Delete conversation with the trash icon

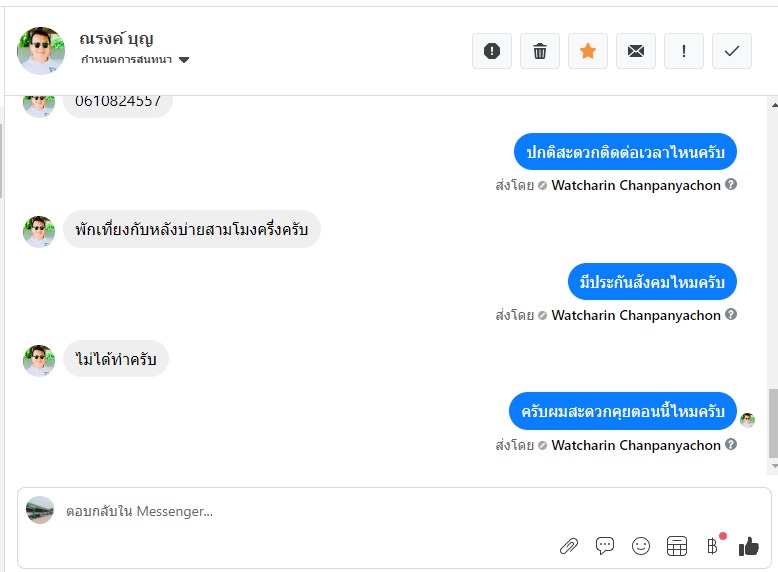click(x=540, y=51)
